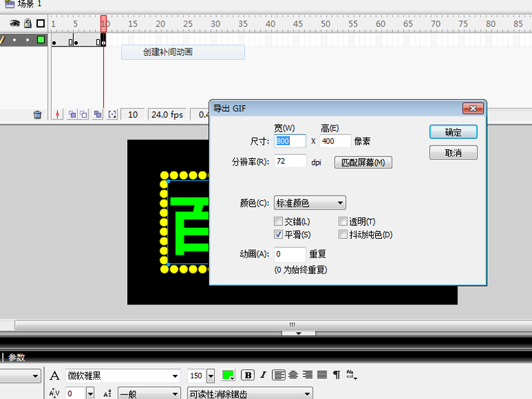Open the text orientation Ab cd dropdown
Image resolution: width=532 pixels, height=399 pixels.
point(351,375)
